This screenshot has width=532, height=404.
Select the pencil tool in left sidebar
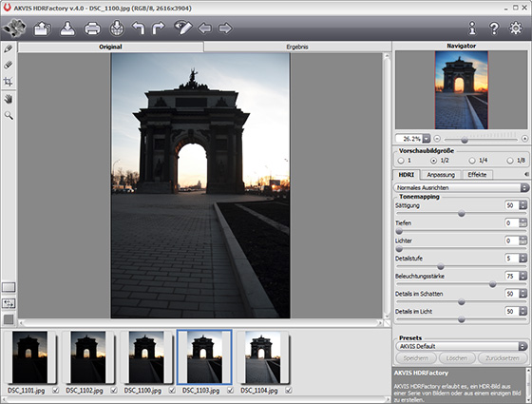tap(9, 48)
